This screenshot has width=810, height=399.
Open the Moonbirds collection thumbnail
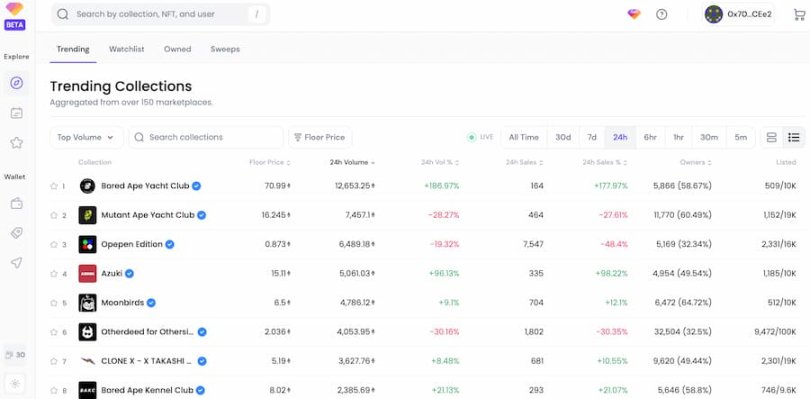coord(87,303)
